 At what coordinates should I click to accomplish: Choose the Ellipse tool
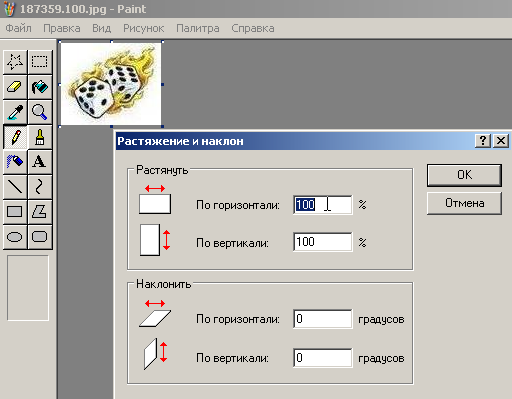click(x=15, y=237)
